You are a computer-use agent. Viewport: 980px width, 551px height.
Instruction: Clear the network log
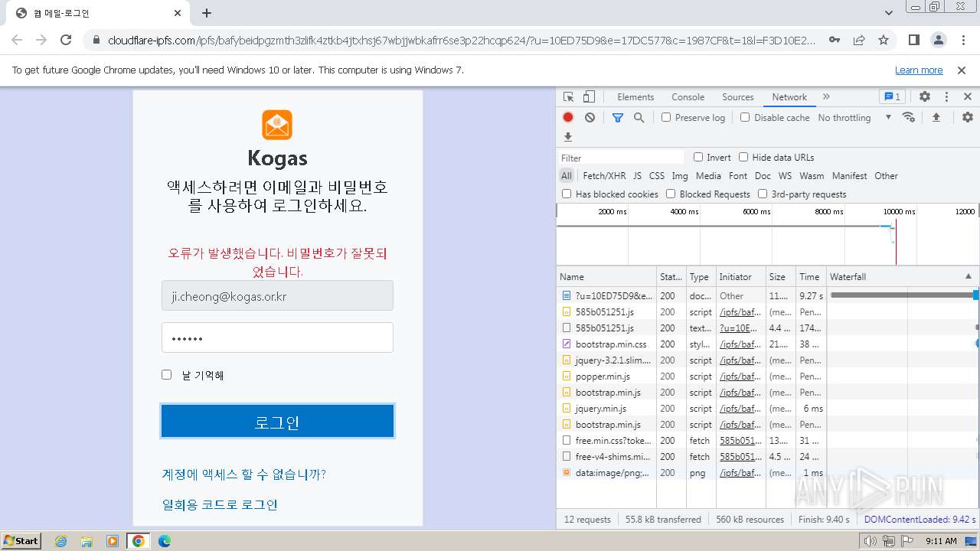click(590, 118)
